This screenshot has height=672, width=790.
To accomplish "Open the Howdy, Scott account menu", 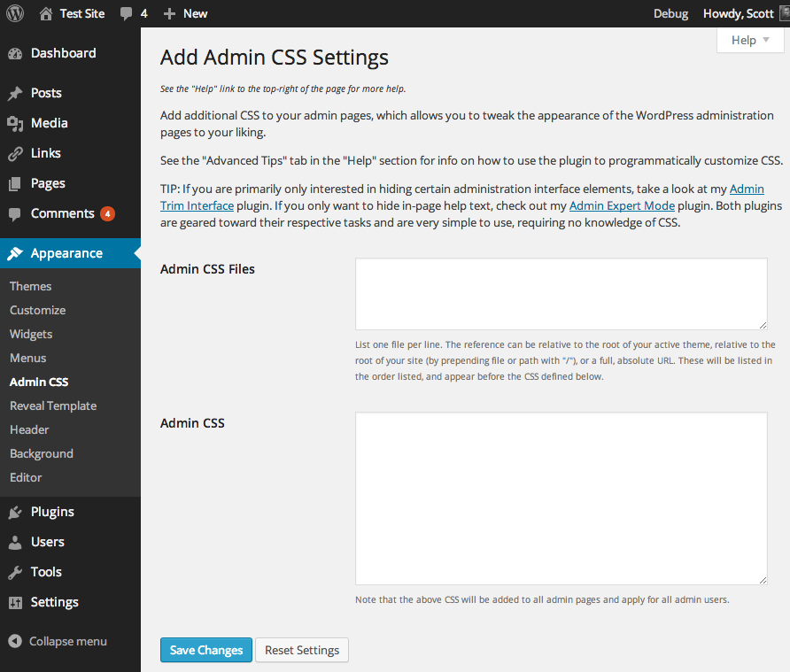I will (738, 13).
